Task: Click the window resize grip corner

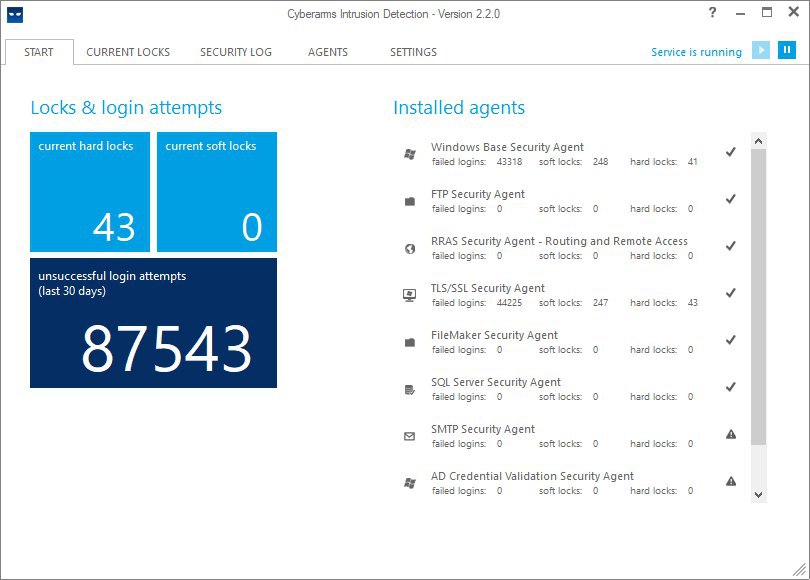Action: (x=800, y=570)
